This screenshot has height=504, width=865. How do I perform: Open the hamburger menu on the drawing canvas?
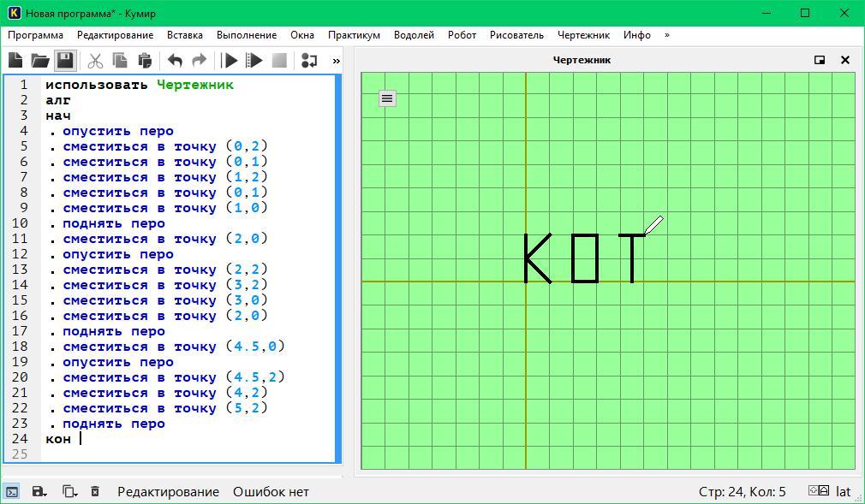pyautogui.click(x=387, y=98)
